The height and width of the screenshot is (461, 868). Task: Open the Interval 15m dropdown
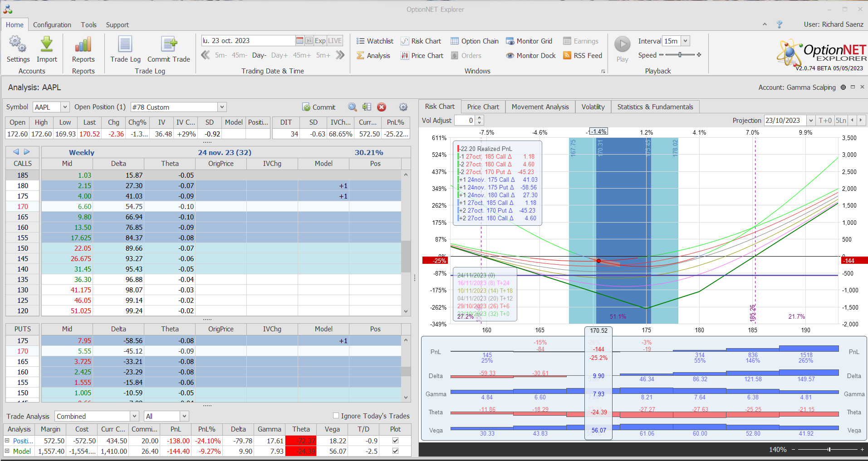click(x=686, y=41)
